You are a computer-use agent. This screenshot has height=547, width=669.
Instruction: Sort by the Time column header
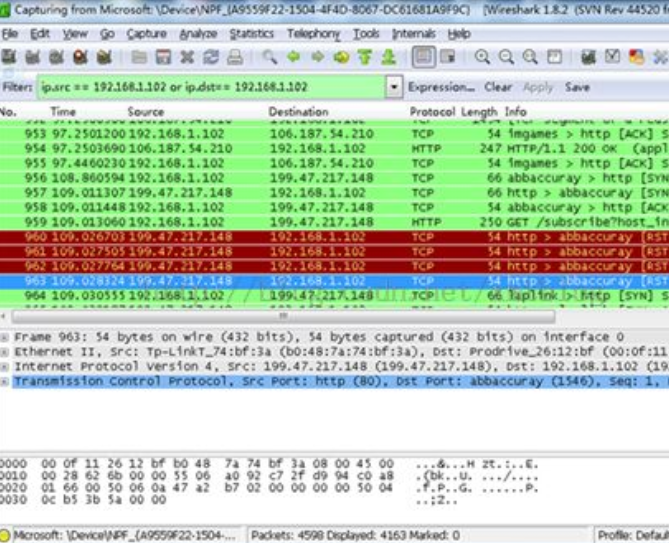[63, 112]
